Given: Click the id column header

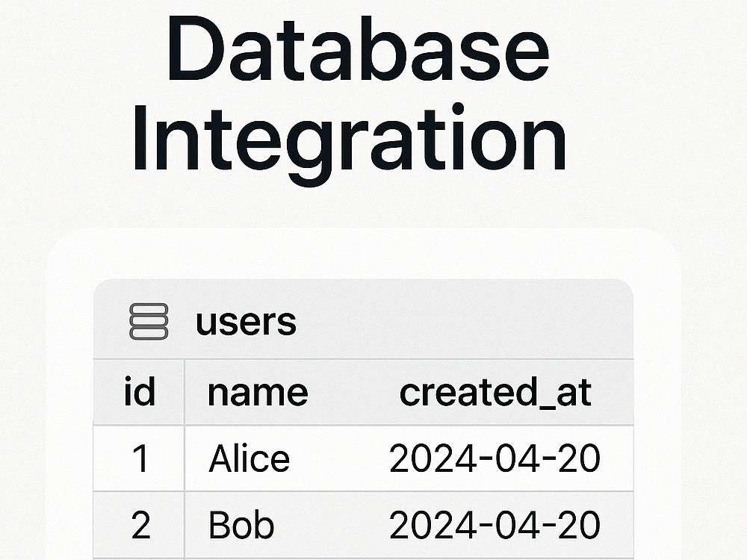Looking at the screenshot, I should 140,391.
